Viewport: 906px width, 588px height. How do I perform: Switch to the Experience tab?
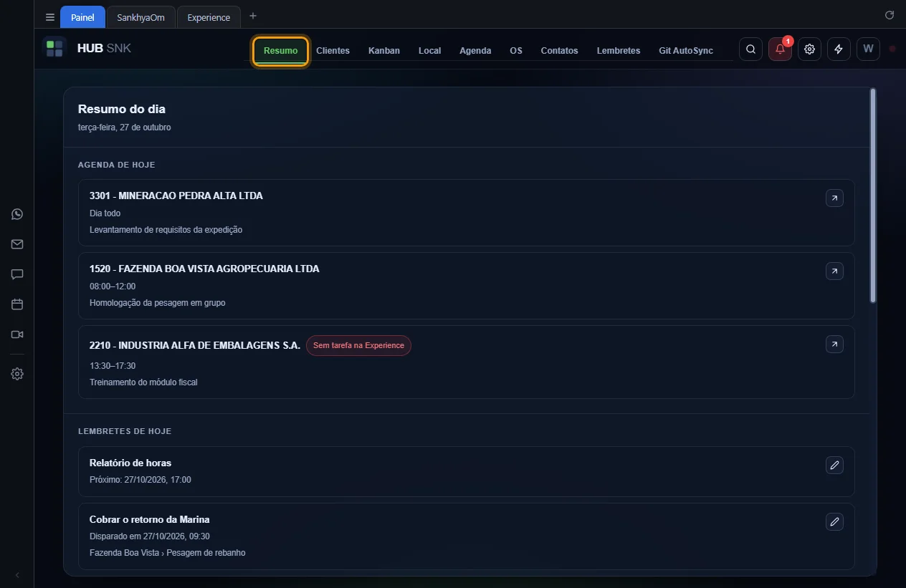(209, 17)
